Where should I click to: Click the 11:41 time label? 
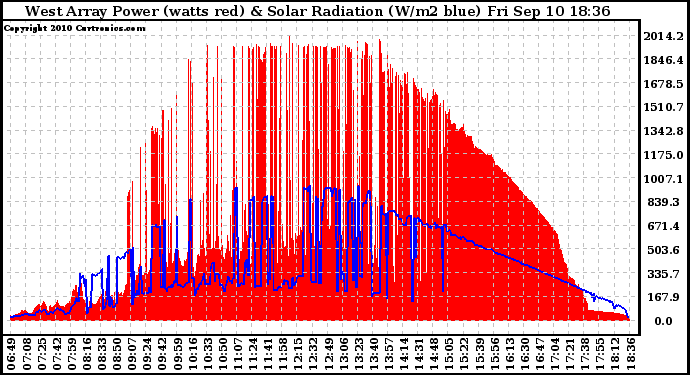tap(268, 353)
